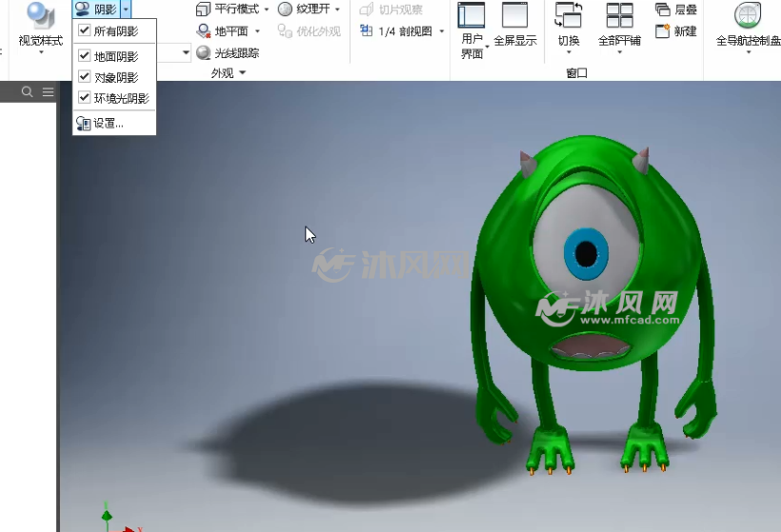Expand the 平行模式 dropdown arrow
The image size is (781, 532).
point(267,10)
